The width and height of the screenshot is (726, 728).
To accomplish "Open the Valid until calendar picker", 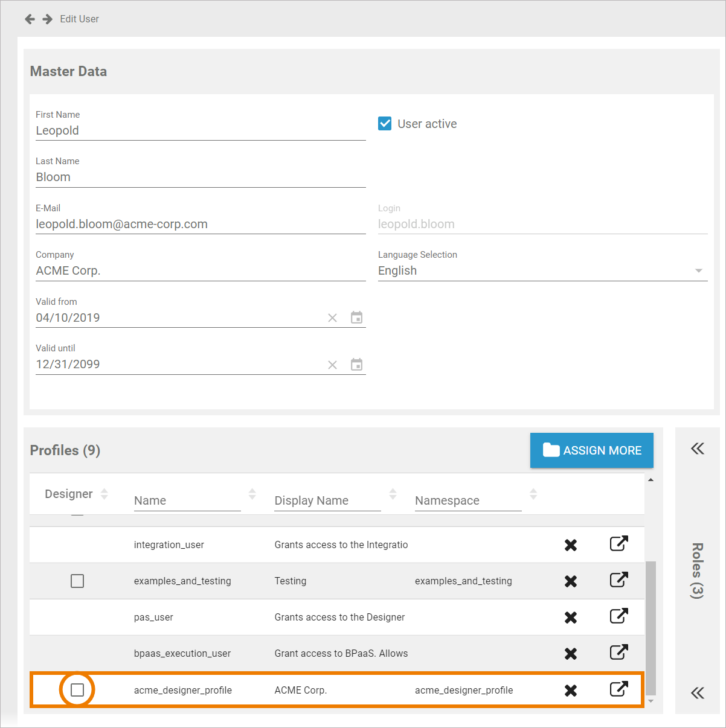I will click(x=357, y=365).
